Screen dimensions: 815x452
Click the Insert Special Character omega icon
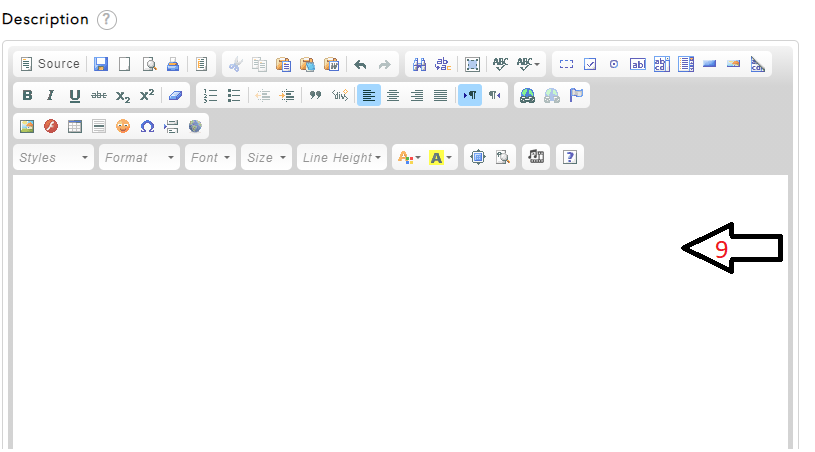pos(147,127)
